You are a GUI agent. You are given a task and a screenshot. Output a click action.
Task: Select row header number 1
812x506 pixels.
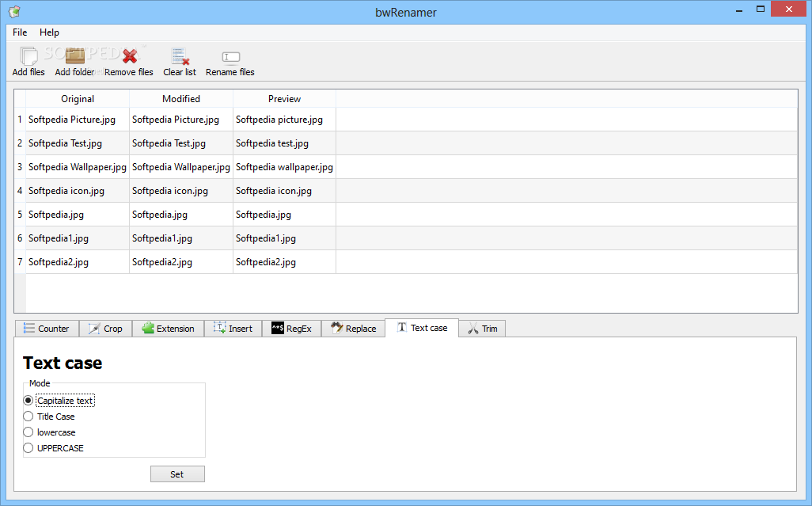[20, 120]
